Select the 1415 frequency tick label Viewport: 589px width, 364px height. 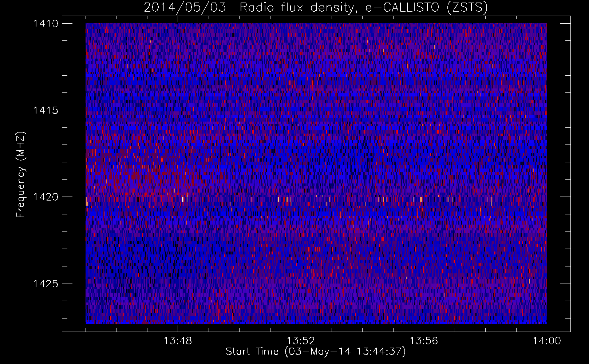pos(46,110)
